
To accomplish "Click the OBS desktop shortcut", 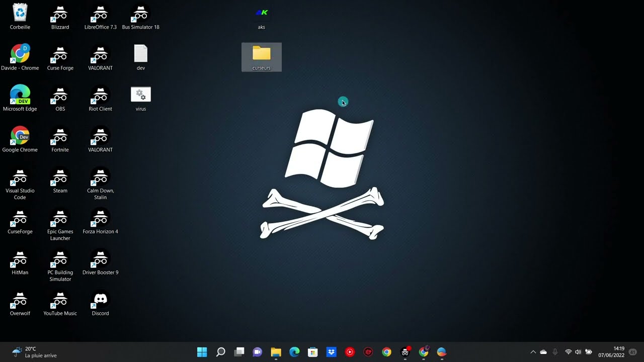I will (60, 98).
